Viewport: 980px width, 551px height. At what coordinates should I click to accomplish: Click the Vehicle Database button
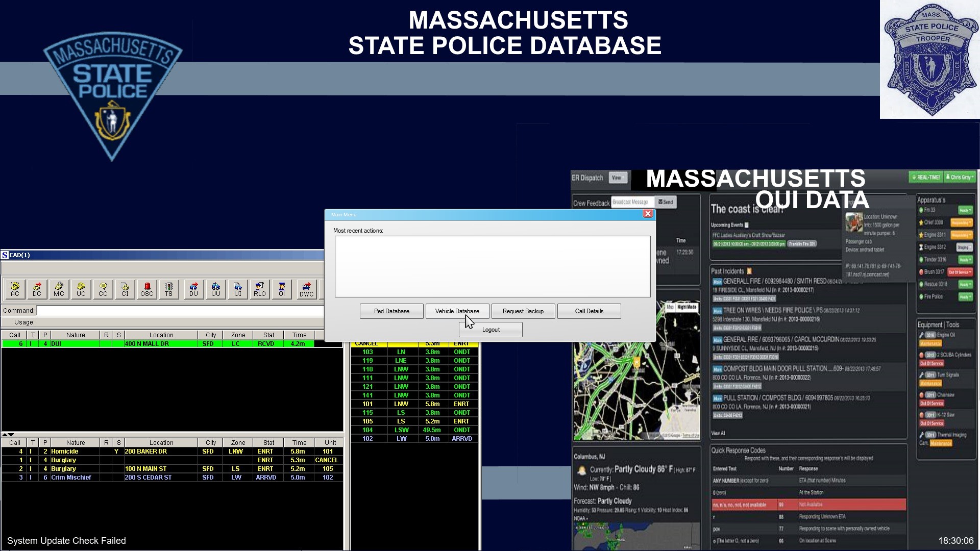pos(457,311)
